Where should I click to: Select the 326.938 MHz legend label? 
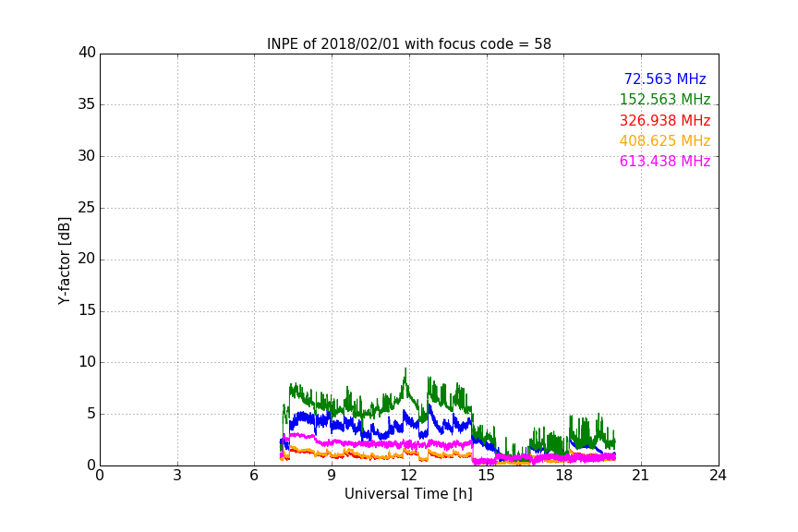coord(665,121)
